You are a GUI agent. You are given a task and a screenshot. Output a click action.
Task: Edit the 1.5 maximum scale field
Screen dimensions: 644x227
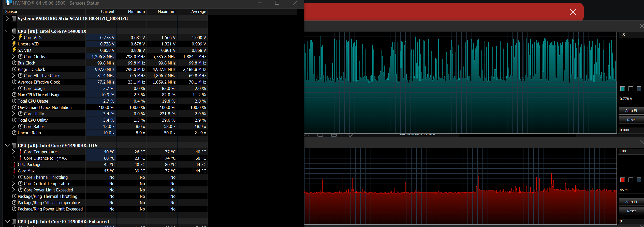tap(631, 35)
